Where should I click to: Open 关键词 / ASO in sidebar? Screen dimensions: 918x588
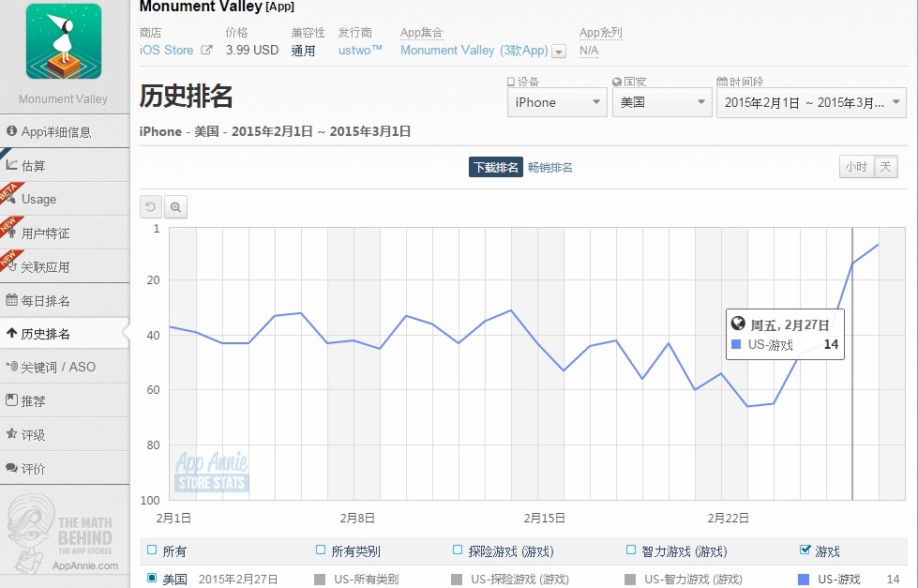pyautogui.click(x=65, y=368)
